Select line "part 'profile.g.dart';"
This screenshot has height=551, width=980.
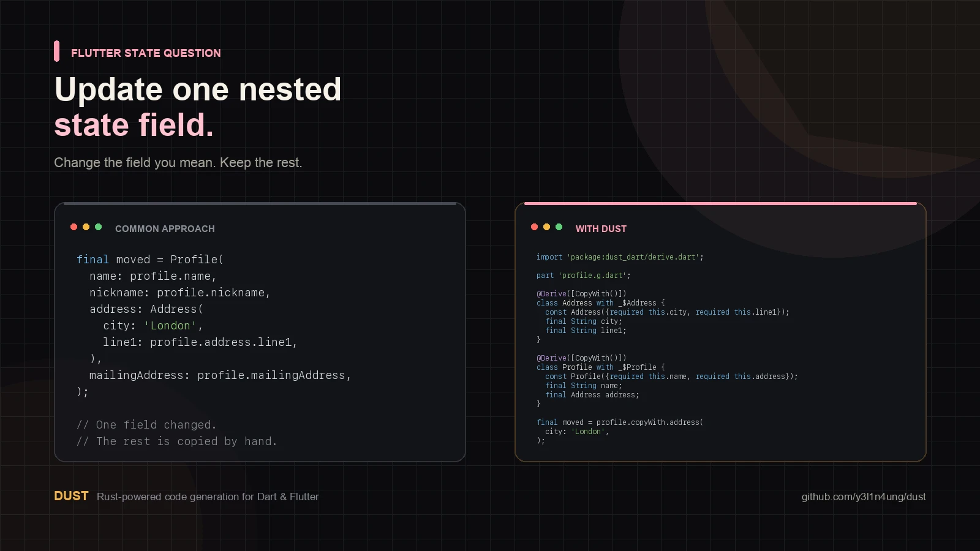pos(584,275)
